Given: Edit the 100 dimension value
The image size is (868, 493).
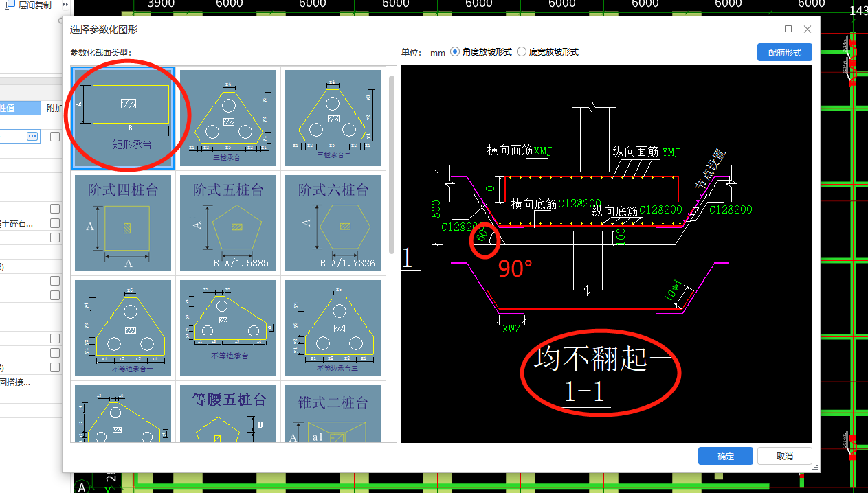Looking at the screenshot, I should click(620, 237).
